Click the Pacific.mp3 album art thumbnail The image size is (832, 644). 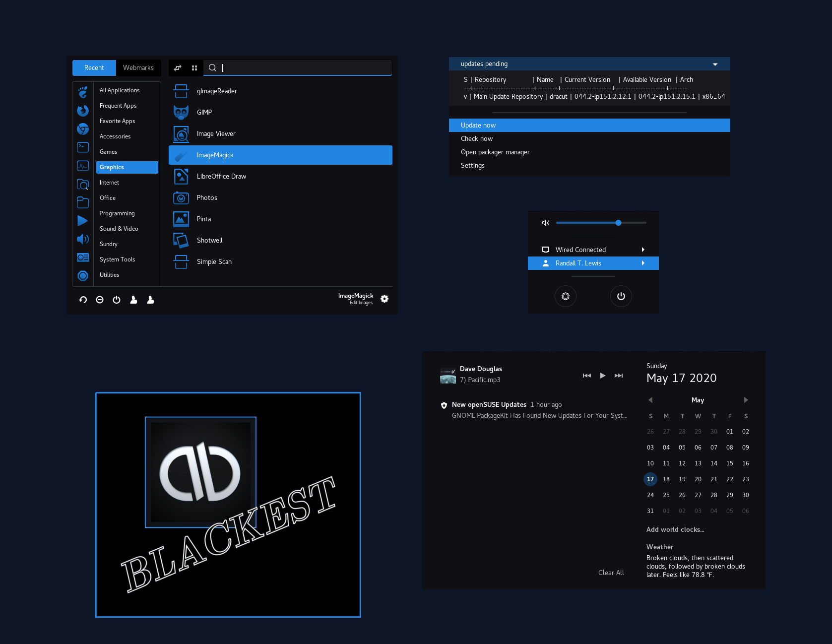point(448,376)
